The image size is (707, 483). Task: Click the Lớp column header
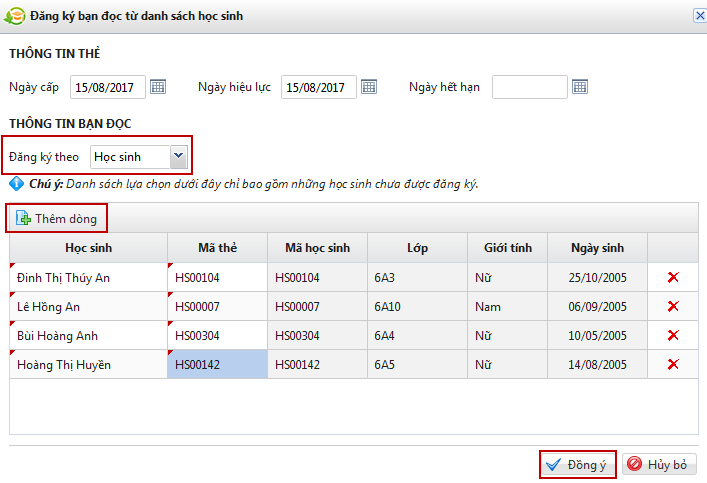click(x=417, y=248)
